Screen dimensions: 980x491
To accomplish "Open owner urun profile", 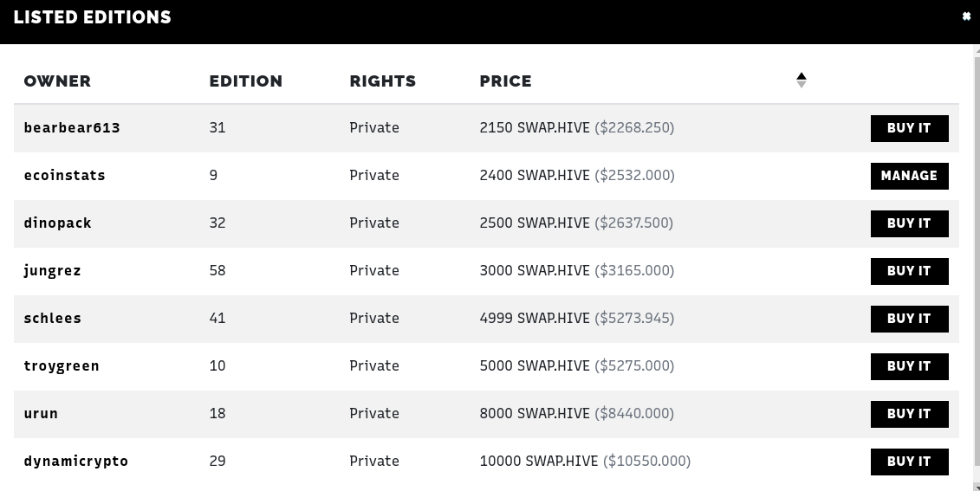I will (41, 414).
